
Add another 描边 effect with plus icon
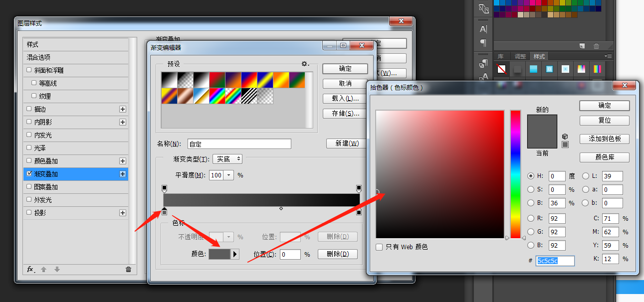coord(123,109)
